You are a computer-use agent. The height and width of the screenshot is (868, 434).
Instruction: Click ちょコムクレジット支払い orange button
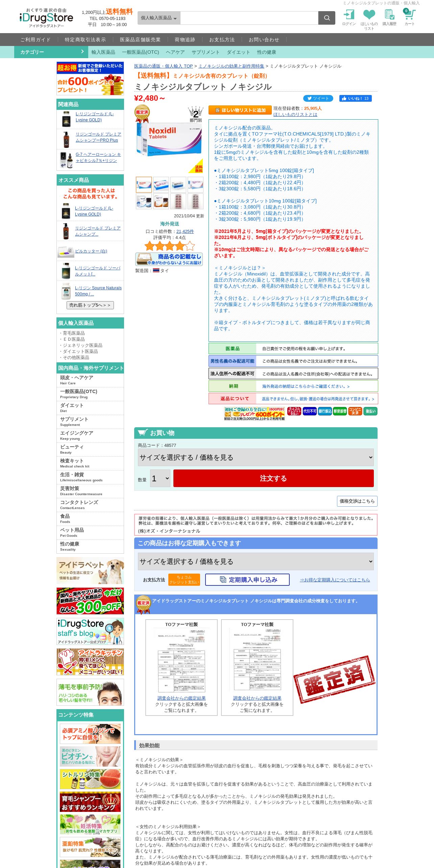185,580
